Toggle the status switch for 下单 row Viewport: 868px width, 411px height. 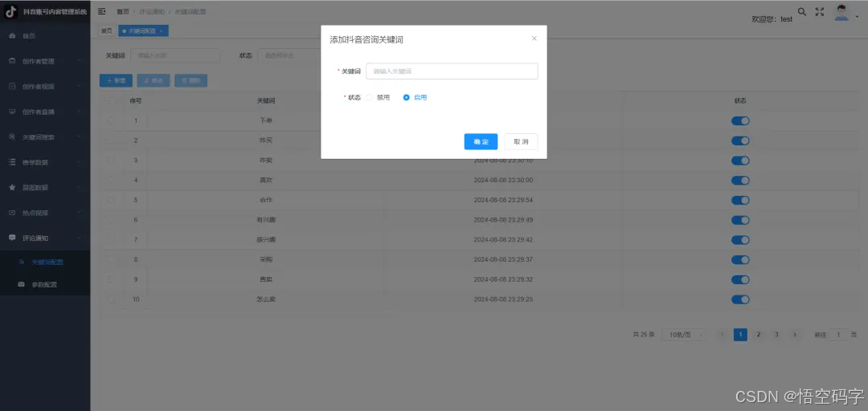(740, 120)
